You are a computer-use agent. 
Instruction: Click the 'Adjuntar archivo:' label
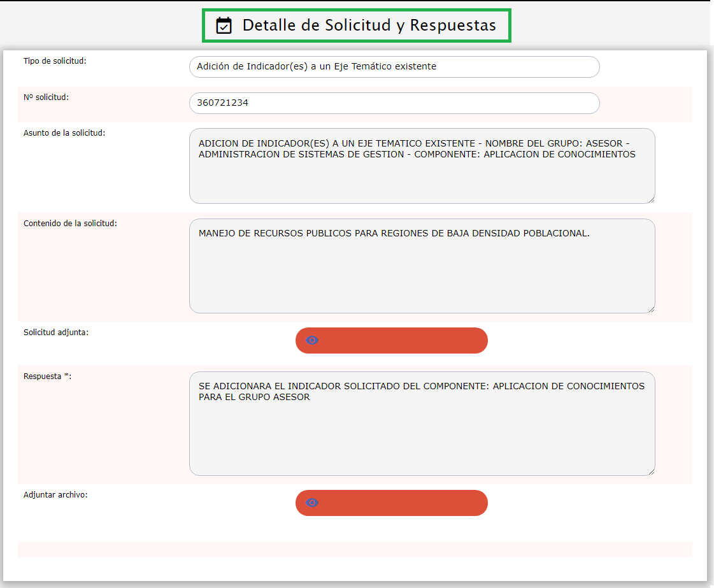(x=55, y=495)
